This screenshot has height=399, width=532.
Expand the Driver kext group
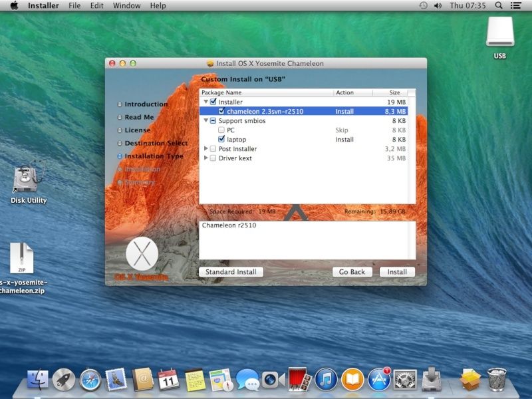(205, 158)
